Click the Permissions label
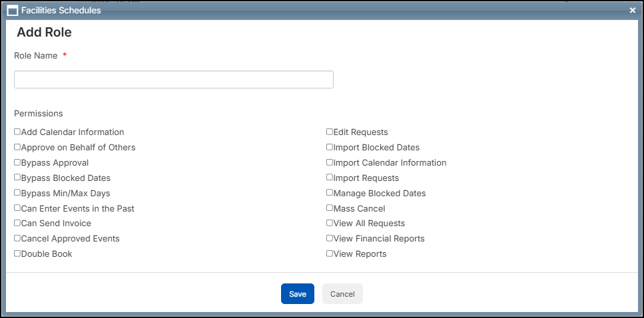 (x=39, y=113)
